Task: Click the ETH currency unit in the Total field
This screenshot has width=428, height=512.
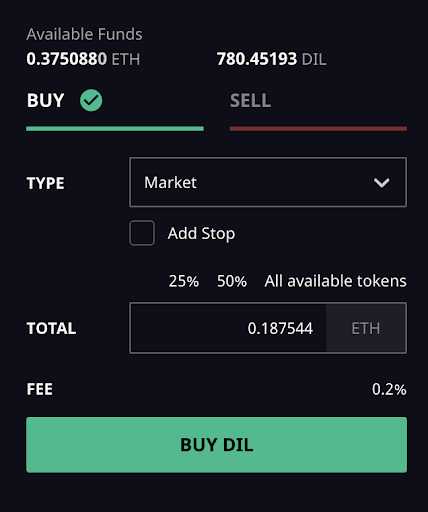Action: [366, 328]
